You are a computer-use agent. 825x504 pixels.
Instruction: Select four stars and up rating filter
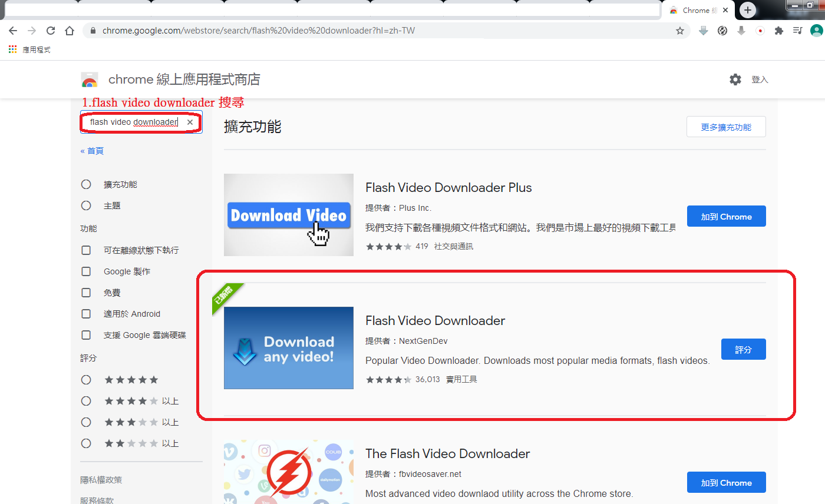(x=86, y=401)
